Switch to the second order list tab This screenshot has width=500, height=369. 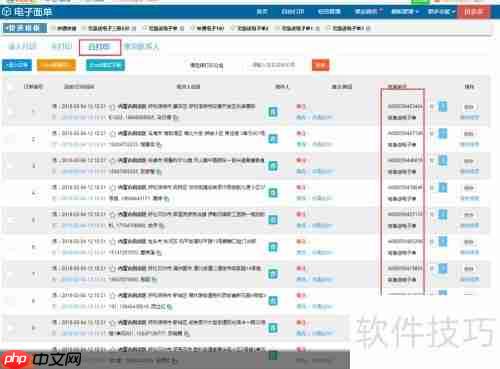pyautogui.click(x=62, y=46)
